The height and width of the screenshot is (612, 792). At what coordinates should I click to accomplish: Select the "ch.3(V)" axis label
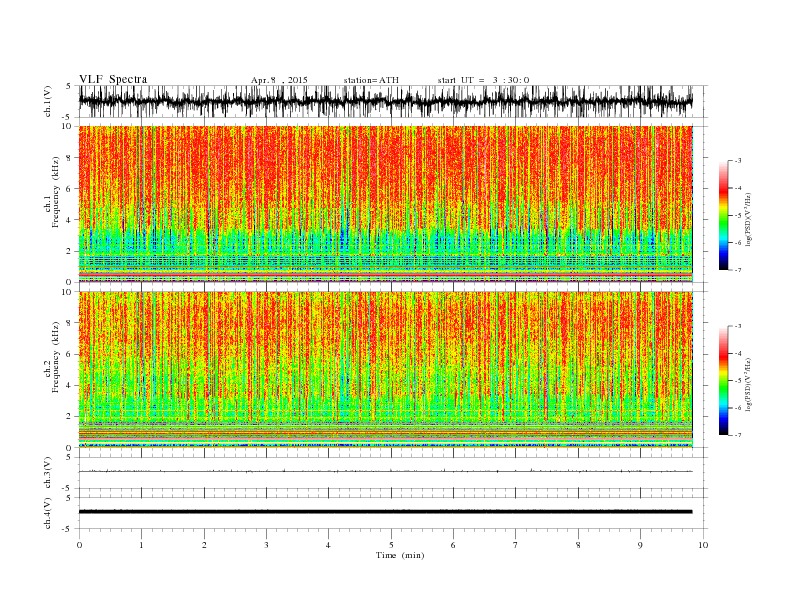pyautogui.click(x=48, y=472)
